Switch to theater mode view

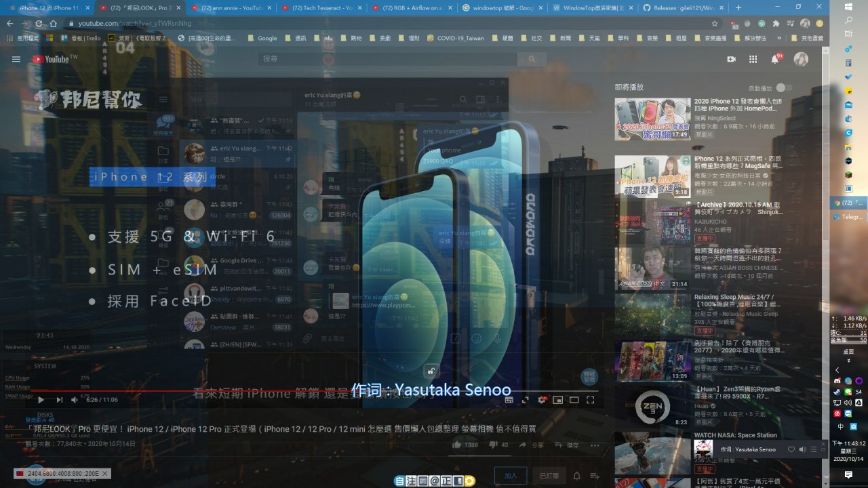click(x=574, y=400)
